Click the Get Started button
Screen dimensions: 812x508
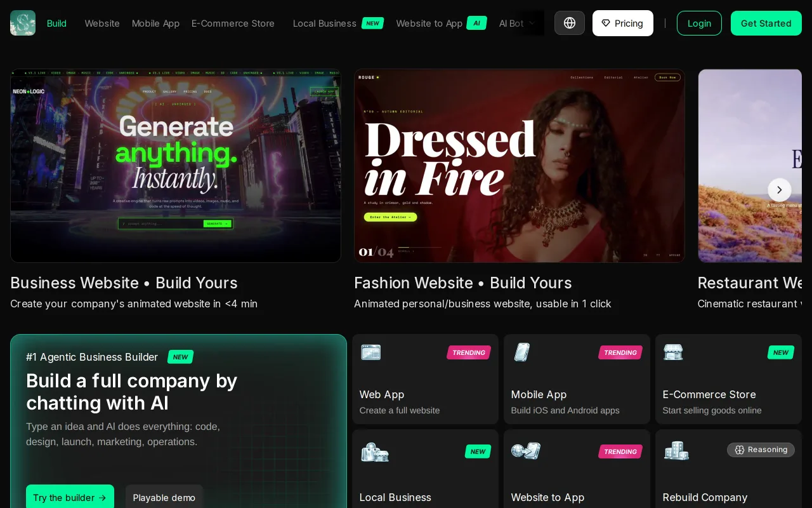coord(766,23)
